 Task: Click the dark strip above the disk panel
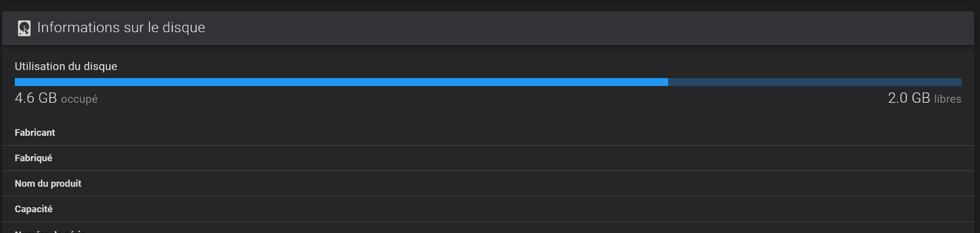490,5
